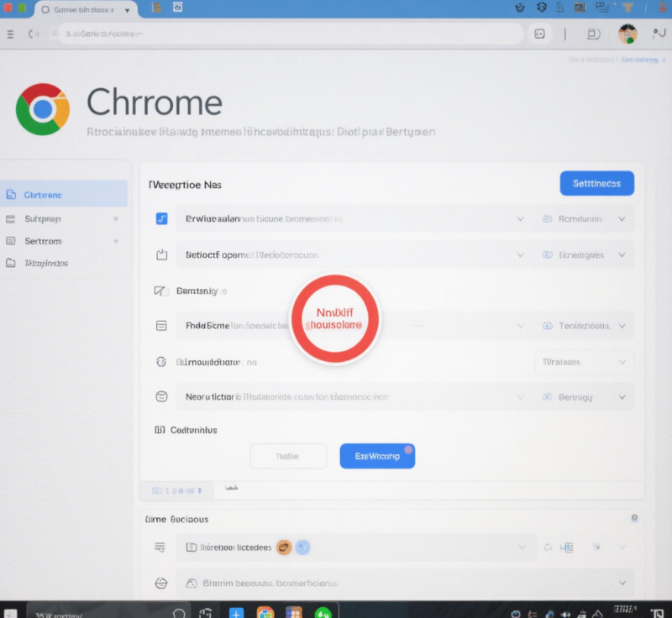
Task: Click the small icon right of Gime Bociaous
Action: pyautogui.click(x=634, y=518)
